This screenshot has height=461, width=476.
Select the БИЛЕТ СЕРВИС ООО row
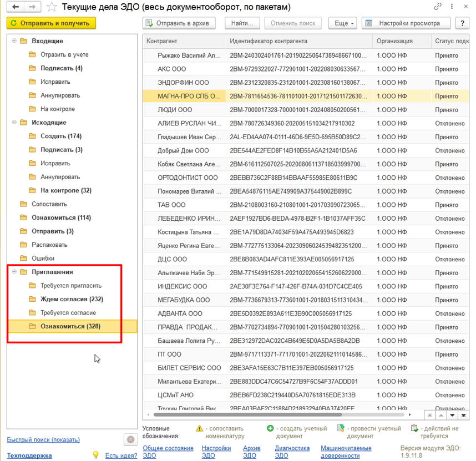[x=306, y=368]
